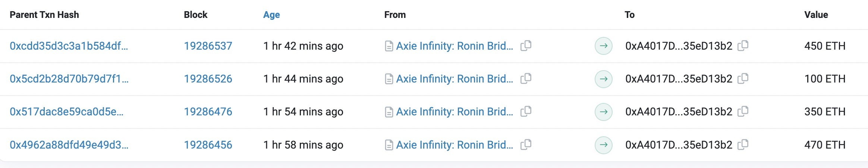The height and width of the screenshot is (168, 868).
Task: Open transaction hash 0x4962a88dfd49e49d3
Action: [69, 145]
